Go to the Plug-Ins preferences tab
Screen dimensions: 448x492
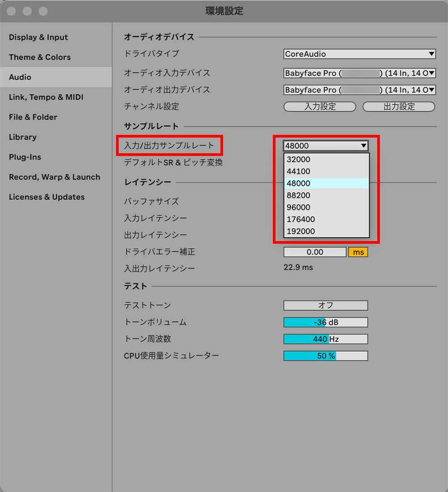(x=25, y=157)
